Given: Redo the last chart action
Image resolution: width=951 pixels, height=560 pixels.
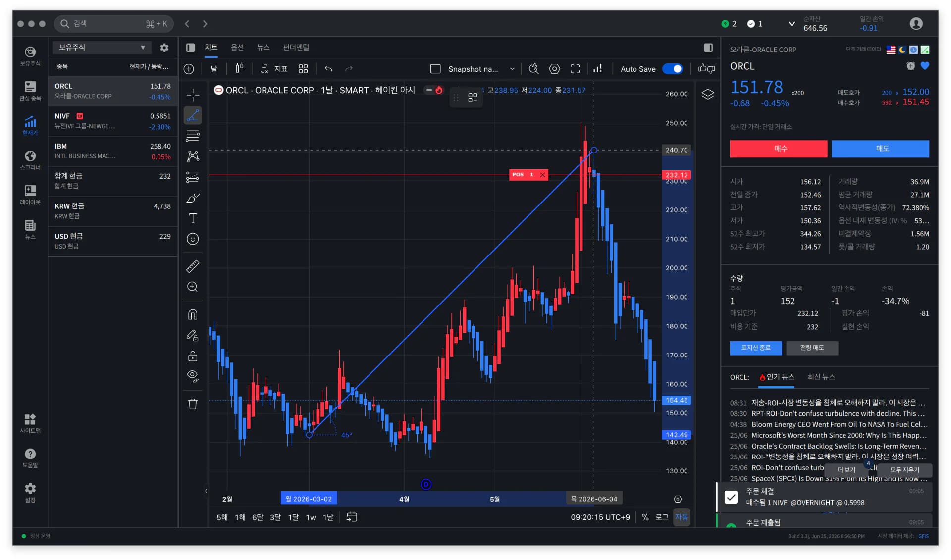Looking at the screenshot, I should click(x=349, y=69).
